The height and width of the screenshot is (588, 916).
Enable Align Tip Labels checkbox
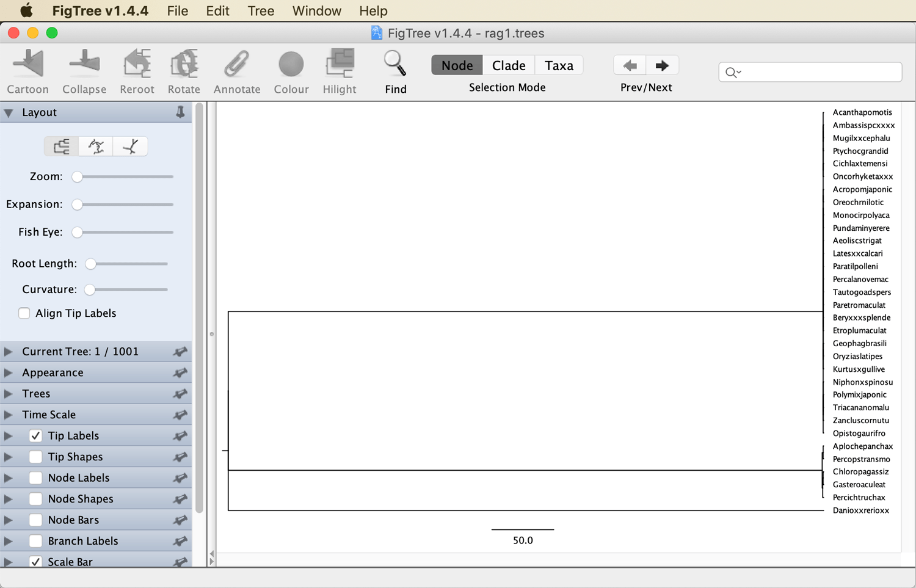pos(24,313)
